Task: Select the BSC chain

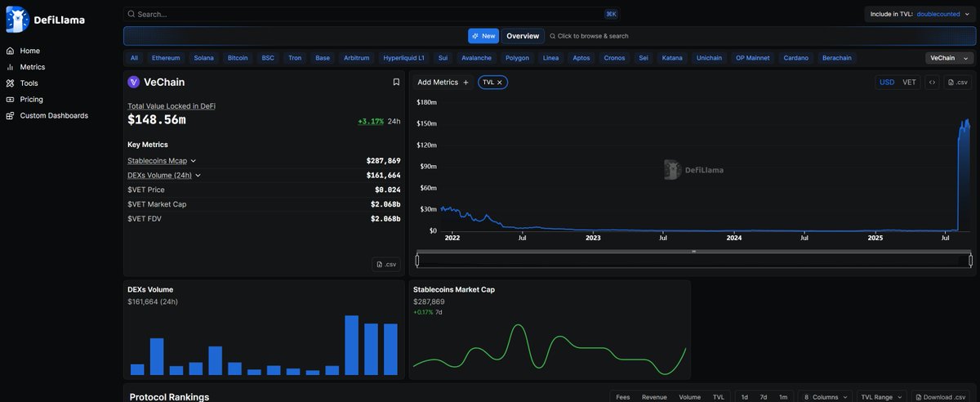Action: click(268, 58)
